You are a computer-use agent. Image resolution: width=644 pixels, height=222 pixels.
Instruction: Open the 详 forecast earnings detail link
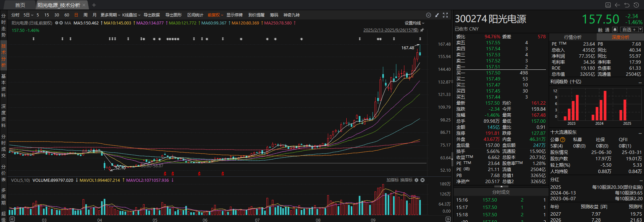tap(604, 207)
